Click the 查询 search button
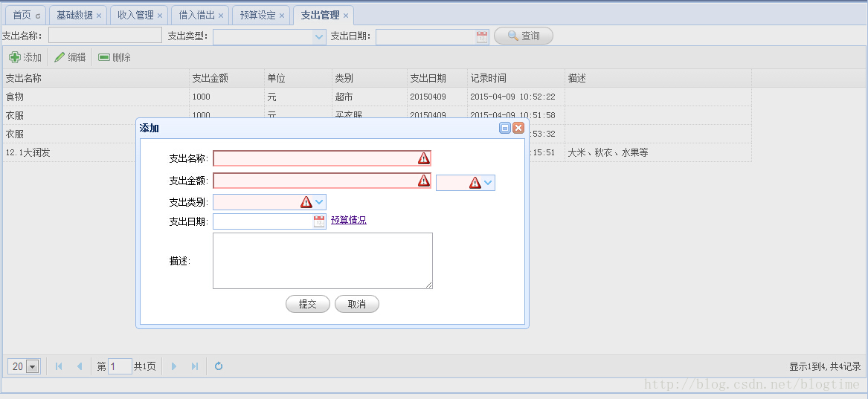Viewport: 868px width, 399px height. click(523, 36)
